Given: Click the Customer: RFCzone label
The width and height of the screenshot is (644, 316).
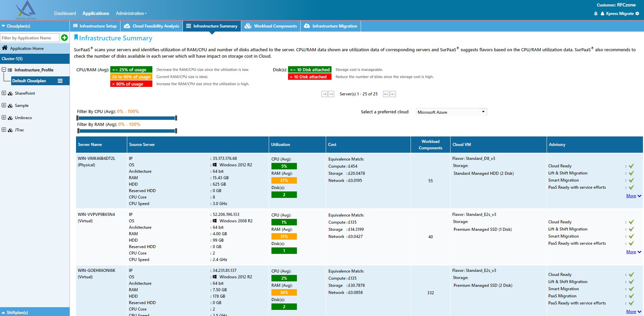Looking at the screenshot, I should [616, 5].
